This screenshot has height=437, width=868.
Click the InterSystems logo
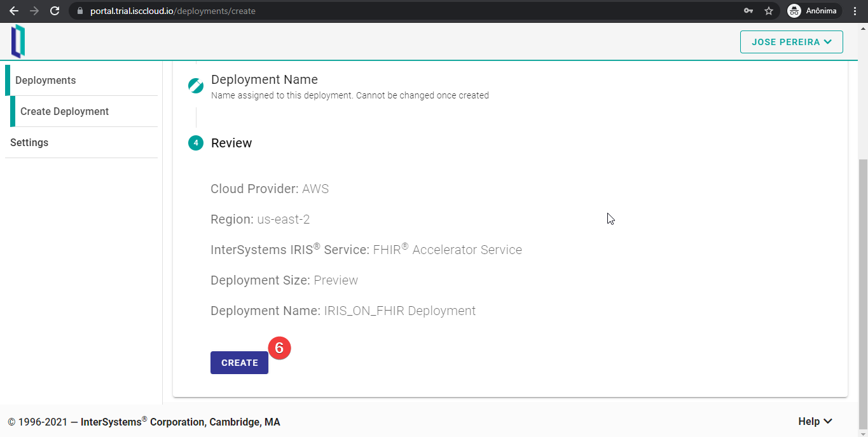pos(18,41)
